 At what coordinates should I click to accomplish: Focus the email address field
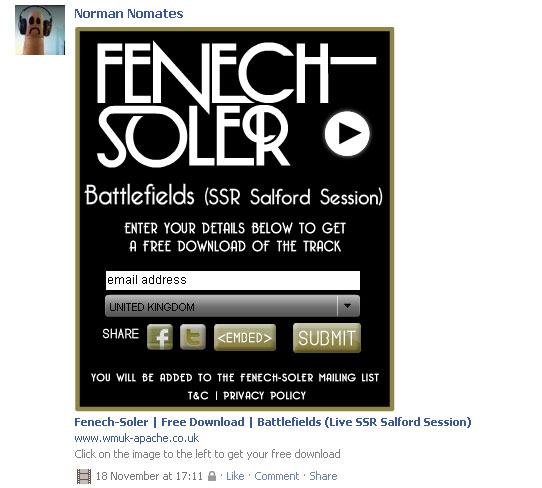tap(233, 280)
